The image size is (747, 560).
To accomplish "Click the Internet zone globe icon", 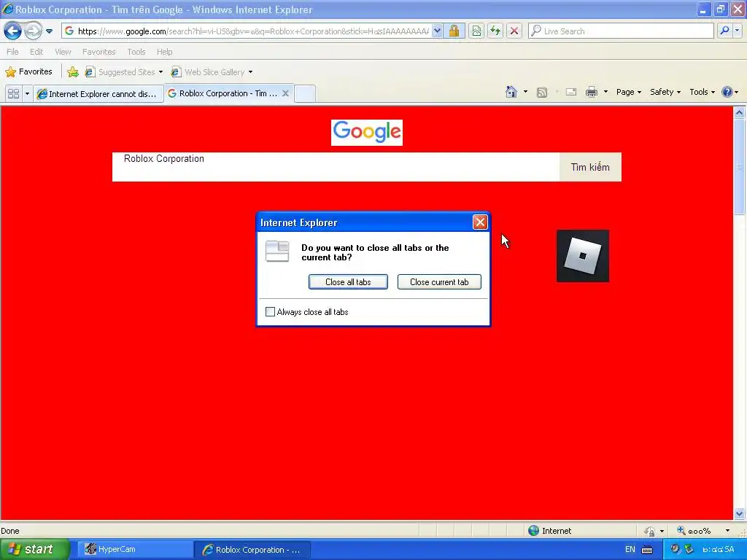I will [533, 531].
